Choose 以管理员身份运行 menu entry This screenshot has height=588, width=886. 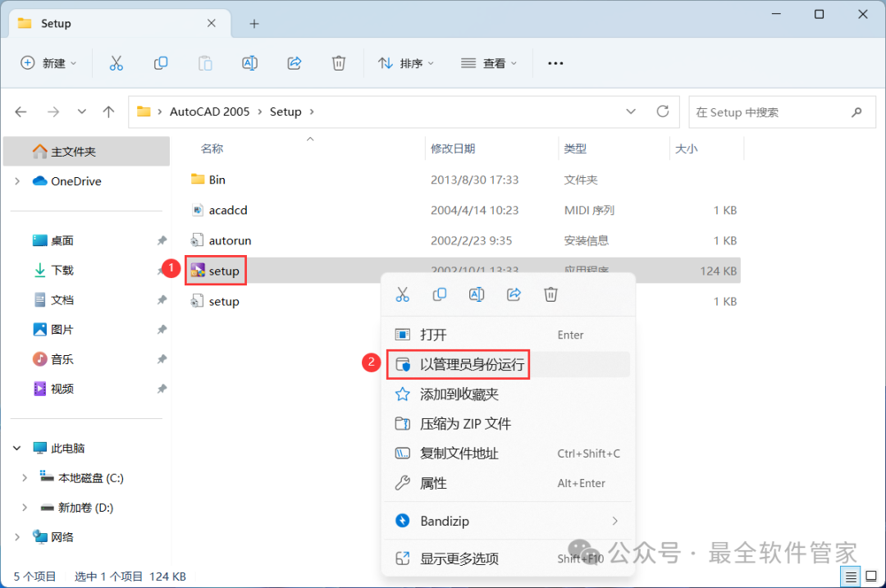tap(507, 365)
